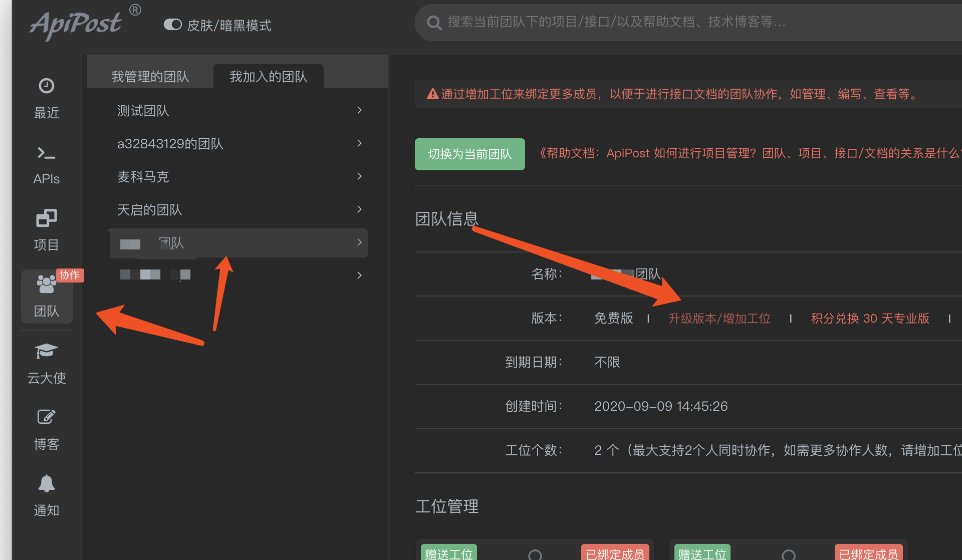Screen dimensions: 962x560
Task: Open the Projects (项目) icon
Action: pyautogui.click(x=47, y=218)
